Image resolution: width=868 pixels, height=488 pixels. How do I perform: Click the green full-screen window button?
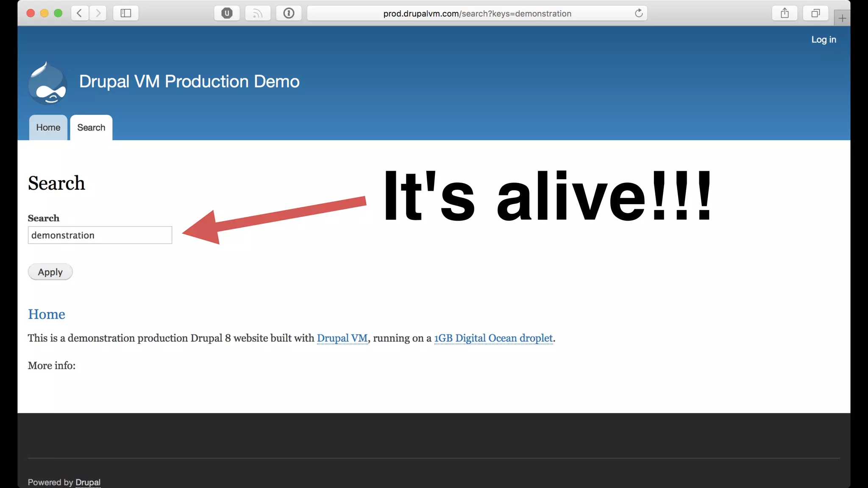[58, 13]
